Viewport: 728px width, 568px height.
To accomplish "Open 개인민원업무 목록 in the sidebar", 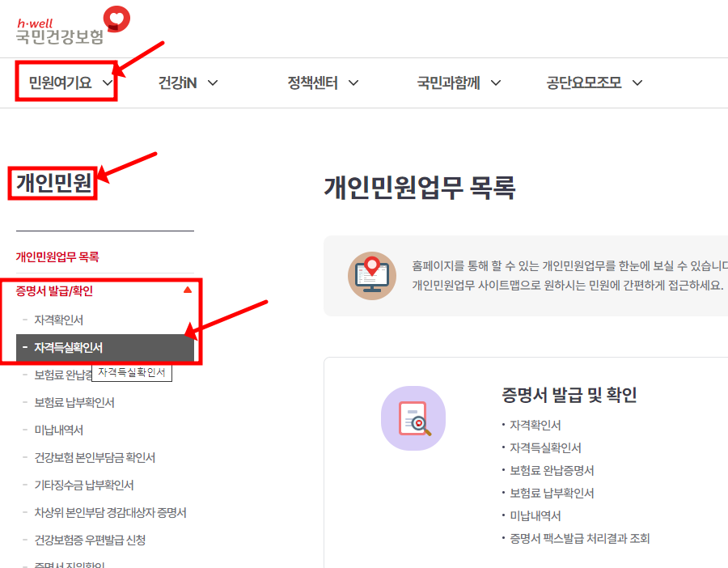I will click(x=57, y=256).
